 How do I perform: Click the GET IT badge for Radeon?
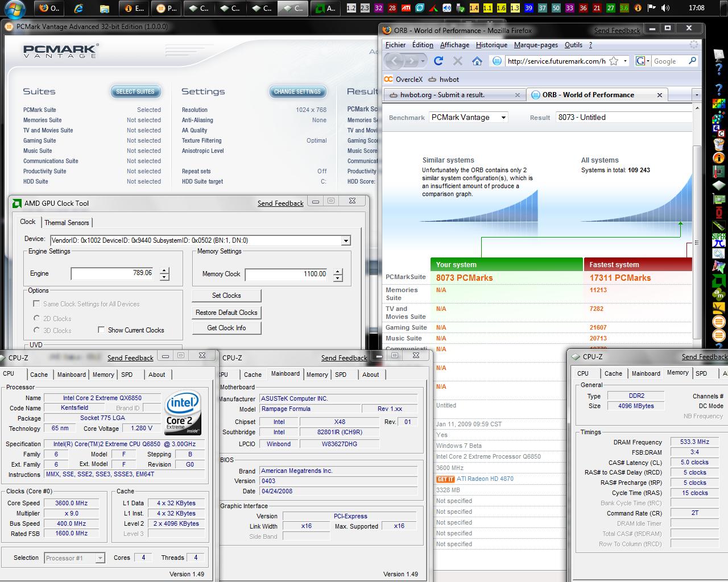click(445, 479)
